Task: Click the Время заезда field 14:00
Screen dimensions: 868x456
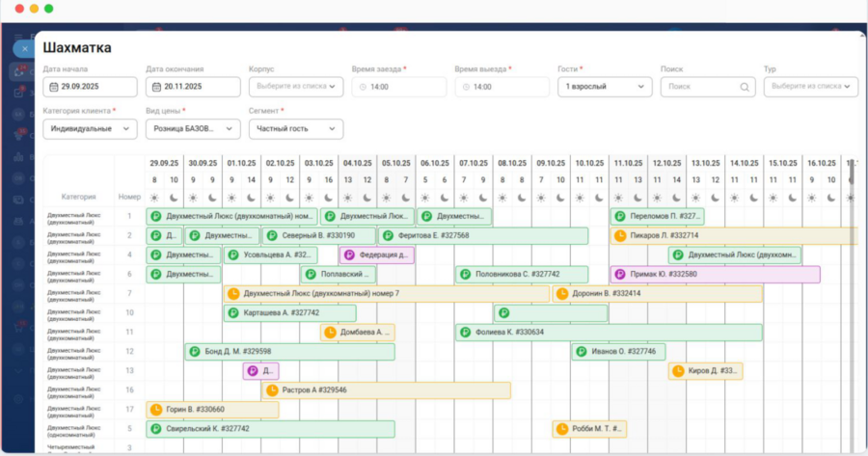Action: [x=398, y=87]
